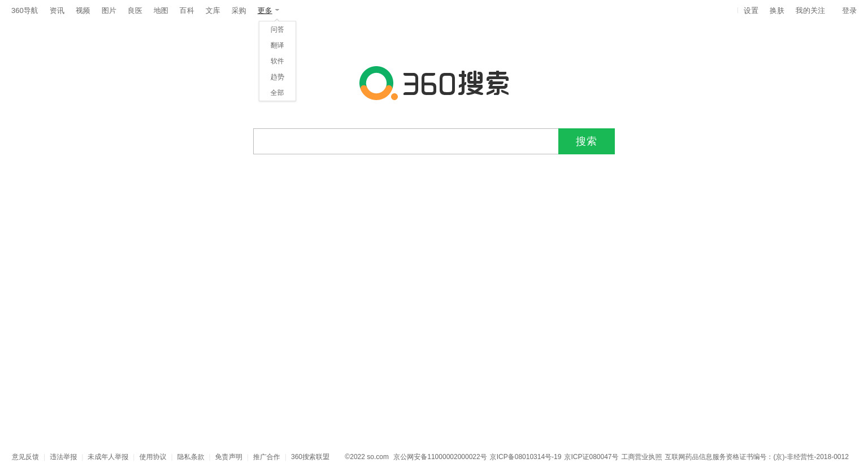868x467 pixels.
Task: Pick 软件 in the dropdown list
Action: click(277, 61)
